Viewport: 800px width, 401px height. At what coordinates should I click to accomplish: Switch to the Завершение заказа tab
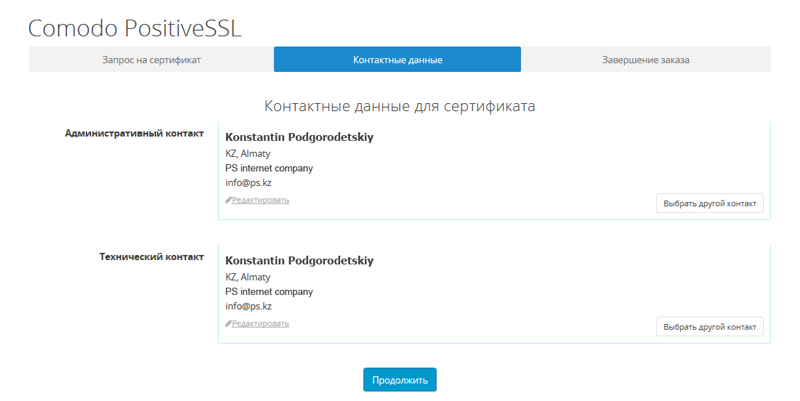645,60
